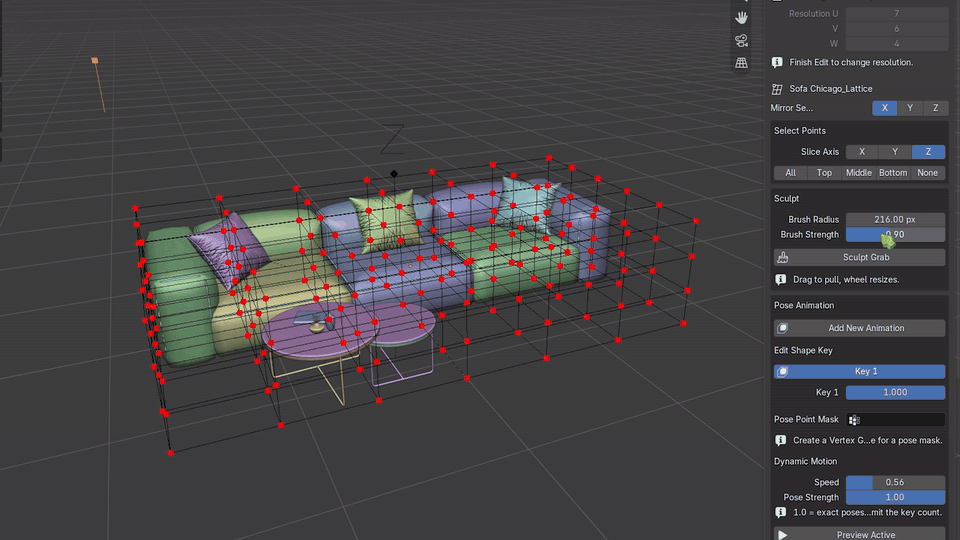Click 'Sculpt' section header
The height and width of the screenshot is (540, 960).
pos(786,199)
